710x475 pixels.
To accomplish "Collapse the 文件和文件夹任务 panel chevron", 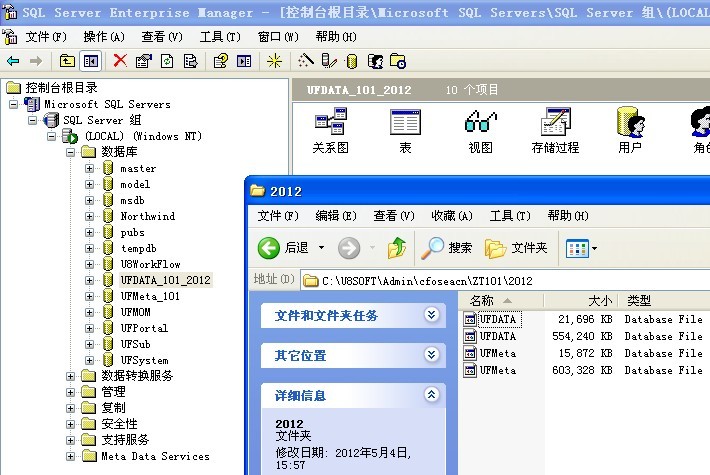I will (432, 315).
